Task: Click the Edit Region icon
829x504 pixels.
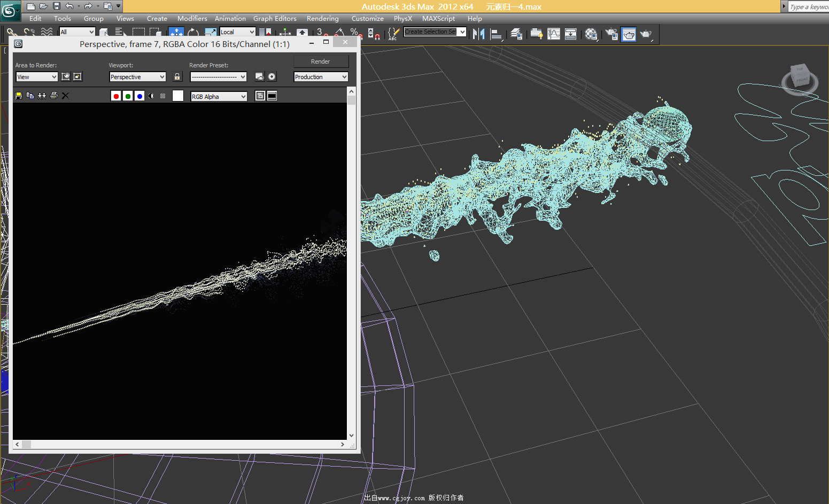Action: (66, 77)
